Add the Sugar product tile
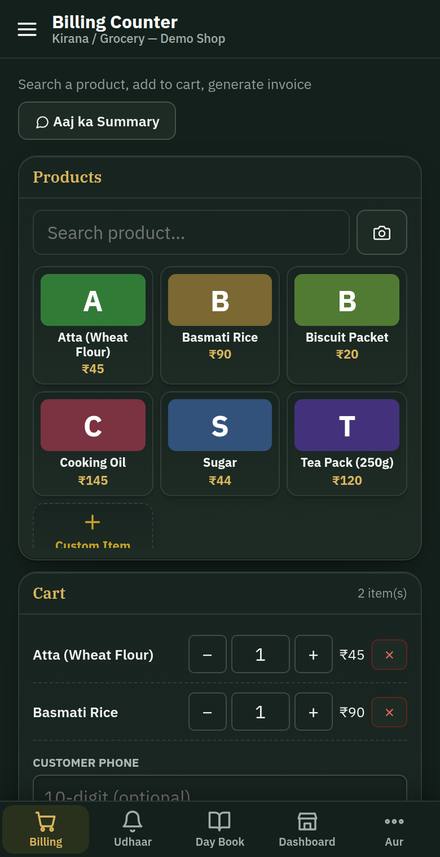Image resolution: width=440 pixels, height=857 pixels. 220,443
